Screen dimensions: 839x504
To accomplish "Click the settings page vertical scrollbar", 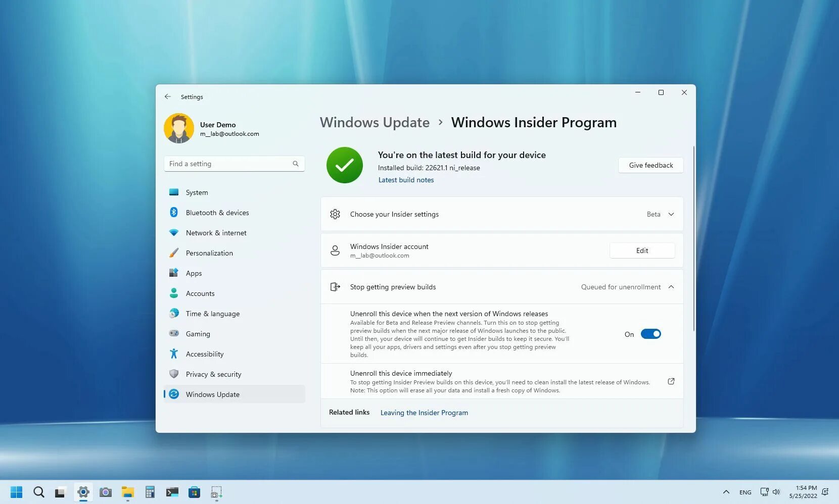I will click(x=694, y=238).
